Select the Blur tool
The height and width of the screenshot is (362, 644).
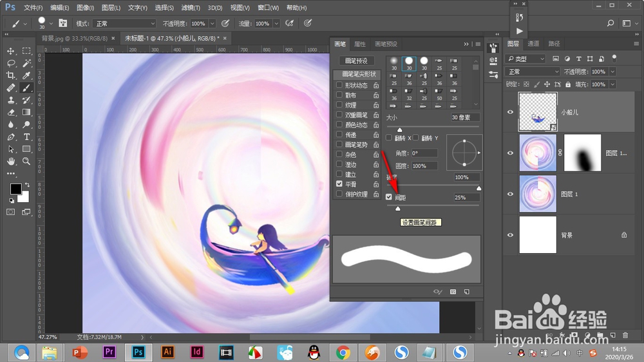(x=11, y=124)
